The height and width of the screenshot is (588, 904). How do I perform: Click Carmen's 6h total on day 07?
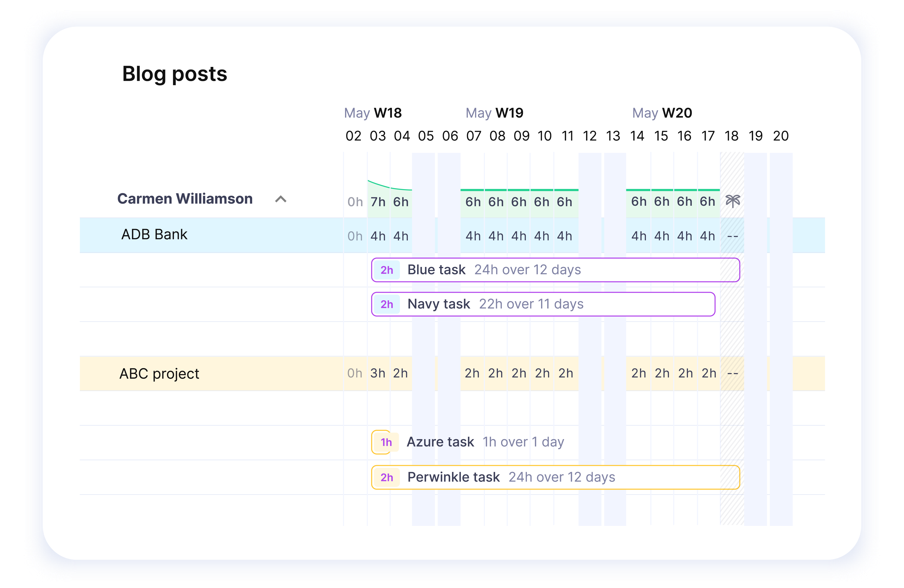pos(473,202)
